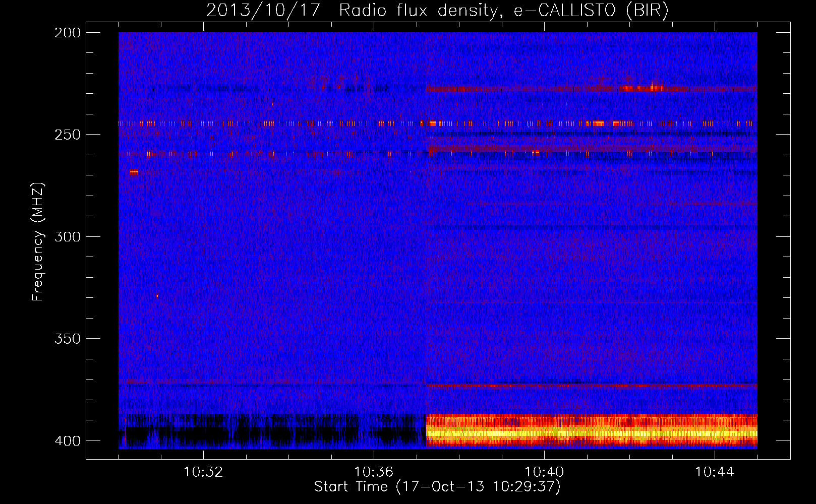Click the 200 frequency tick label
The height and width of the screenshot is (504, 816).
[x=68, y=32]
